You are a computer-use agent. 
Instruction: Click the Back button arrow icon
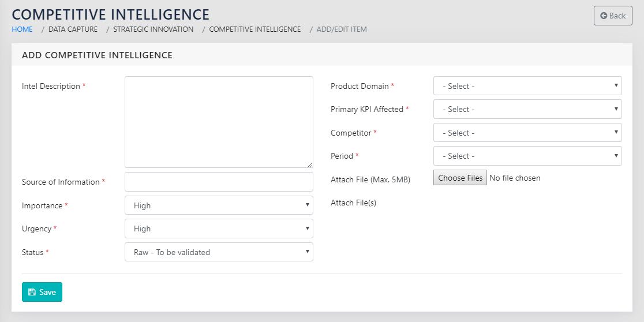(x=604, y=16)
